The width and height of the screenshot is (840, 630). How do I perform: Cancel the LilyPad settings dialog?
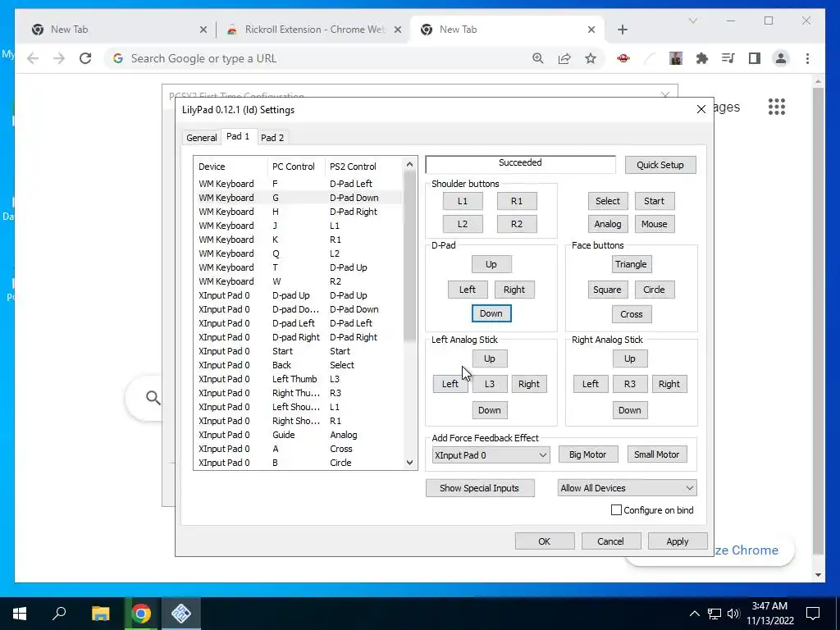coord(610,541)
